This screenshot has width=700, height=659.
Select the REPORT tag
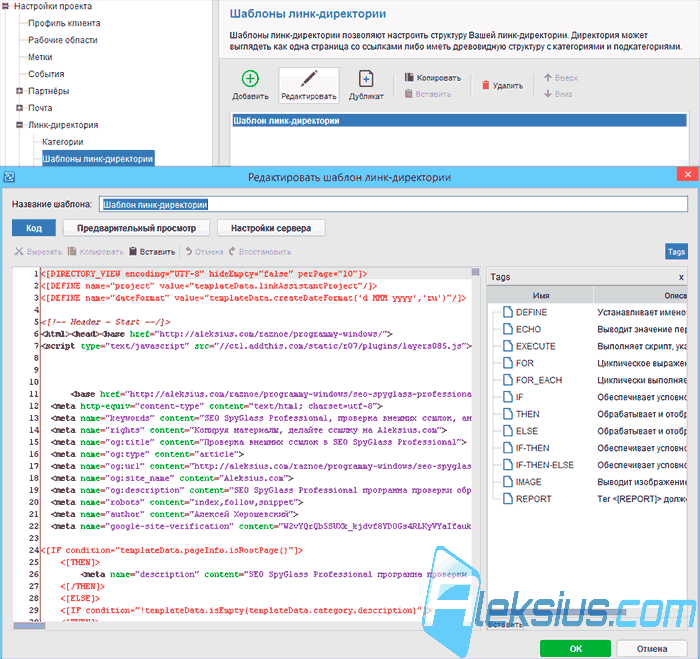tap(533, 499)
